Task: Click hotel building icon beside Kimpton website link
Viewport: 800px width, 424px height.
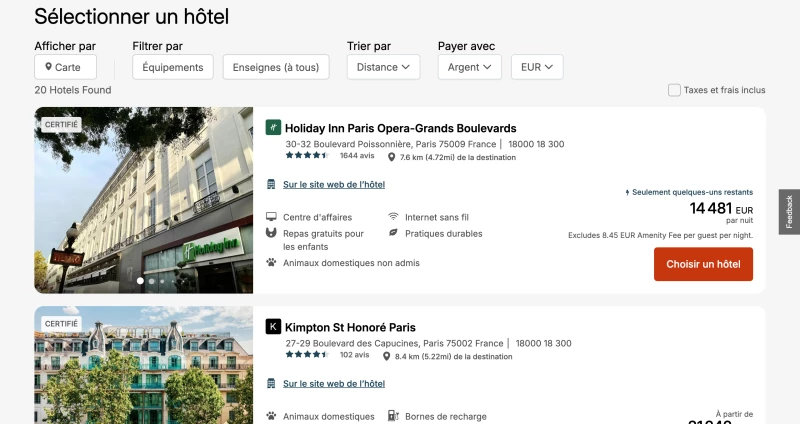Action: pos(271,383)
